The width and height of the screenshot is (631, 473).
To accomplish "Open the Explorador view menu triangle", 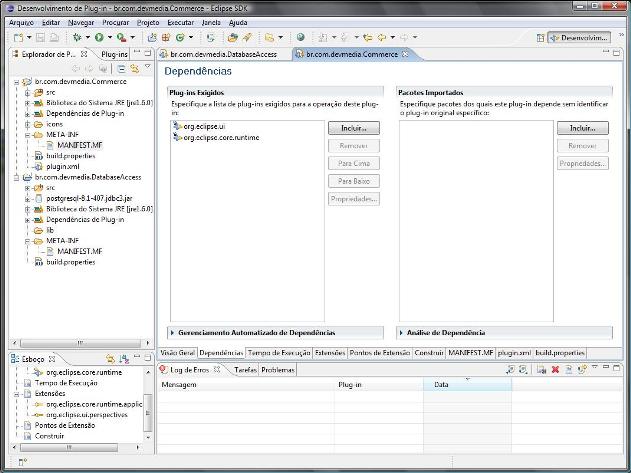I will click(148, 66).
